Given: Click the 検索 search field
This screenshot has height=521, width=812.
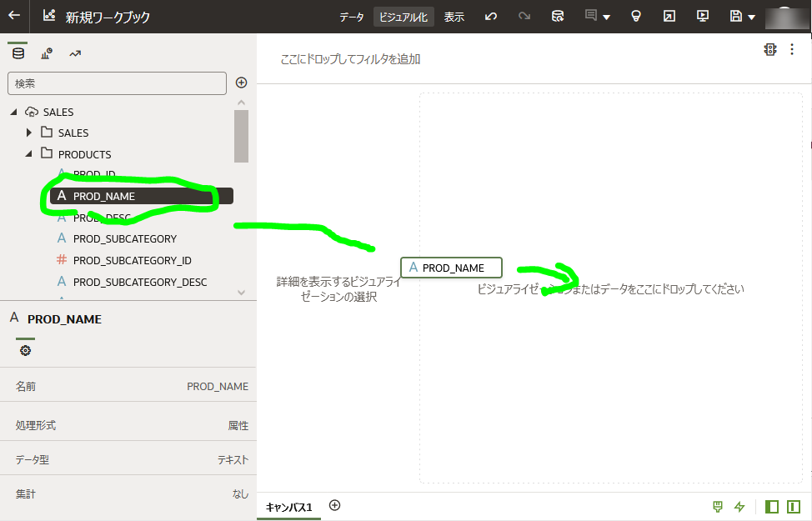Looking at the screenshot, I should [117, 83].
